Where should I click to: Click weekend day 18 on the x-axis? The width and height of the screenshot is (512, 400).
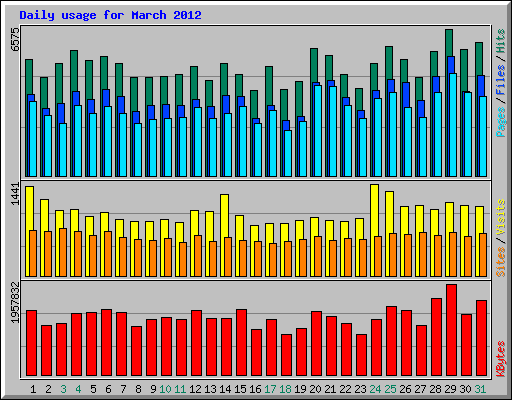click(285, 389)
